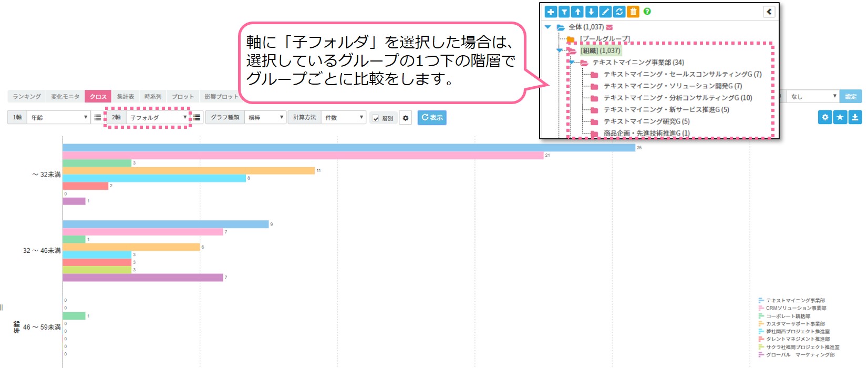Toggle the 層別 checkbox
The width and height of the screenshot is (868, 368).
tap(376, 118)
